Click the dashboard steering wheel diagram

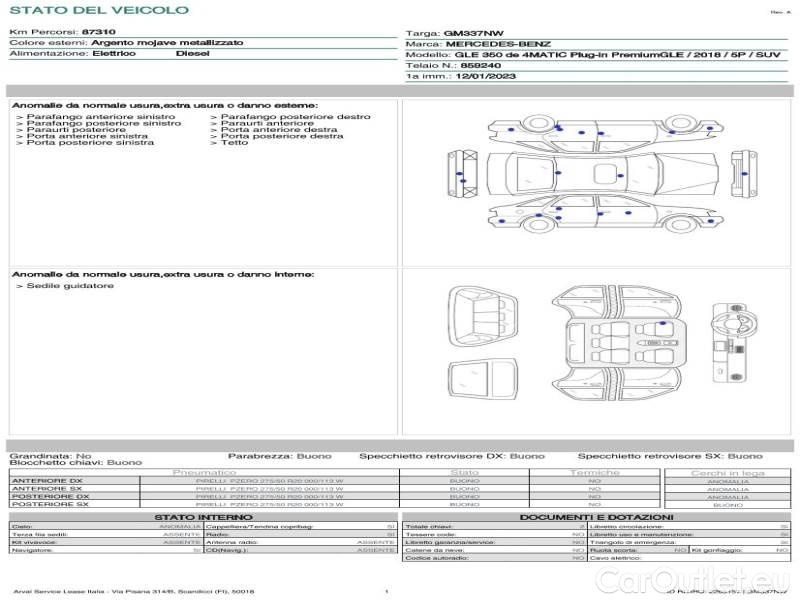coord(734,342)
